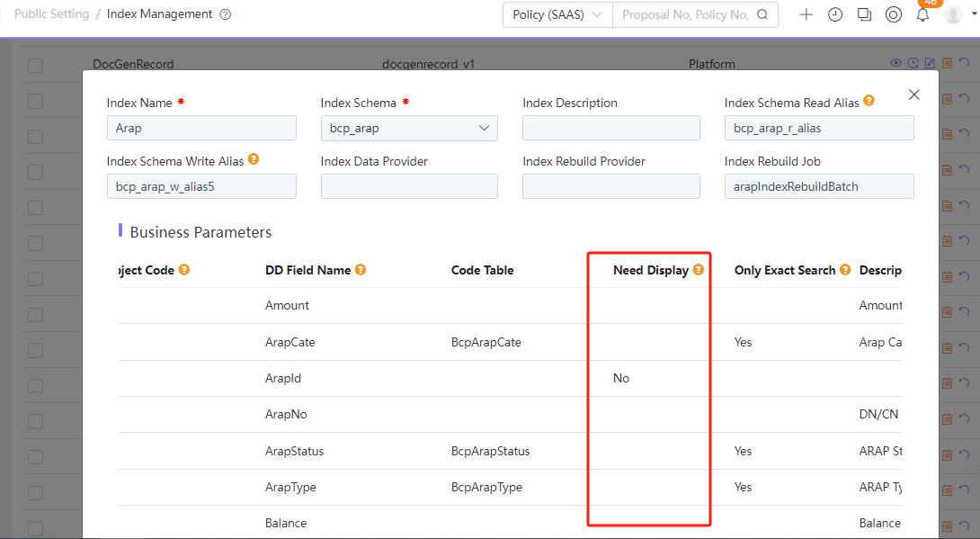Click the Balance DD field name cell
The width and height of the screenshot is (980, 539).
pyautogui.click(x=286, y=523)
